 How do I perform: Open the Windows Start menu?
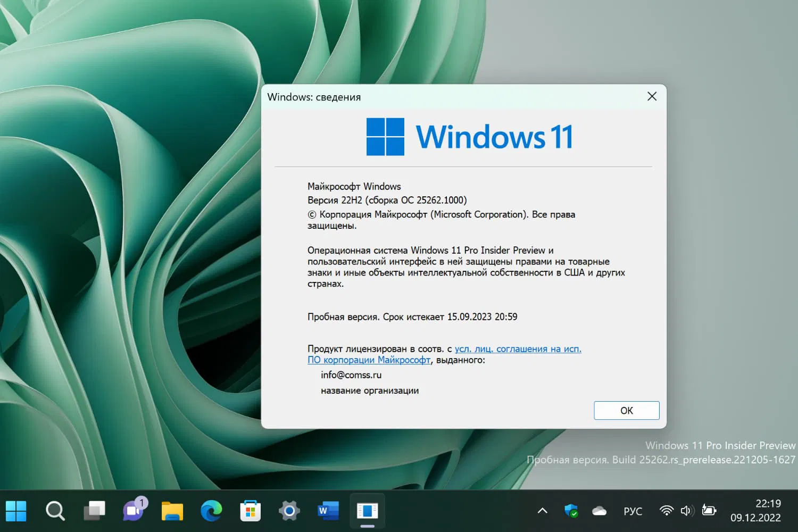(x=16, y=511)
